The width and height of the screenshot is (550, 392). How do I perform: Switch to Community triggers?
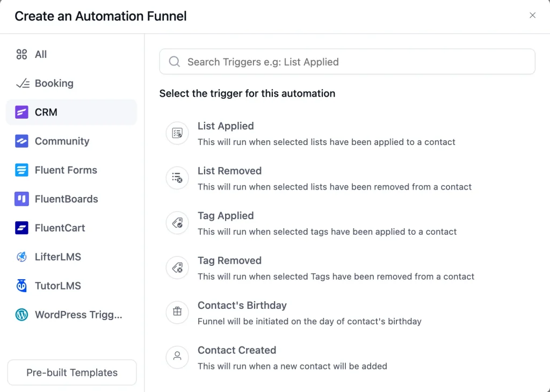tap(71, 141)
